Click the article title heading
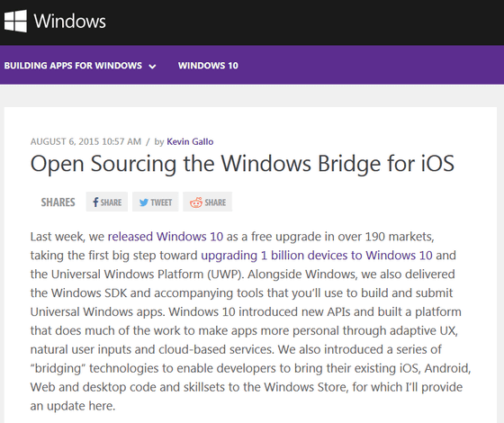The image size is (504, 423). pyautogui.click(x=242, y=164)
